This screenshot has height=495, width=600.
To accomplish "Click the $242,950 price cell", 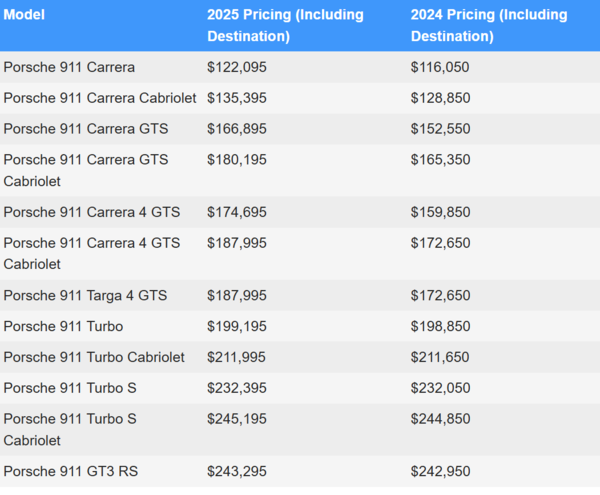I will tap(440, 470).
